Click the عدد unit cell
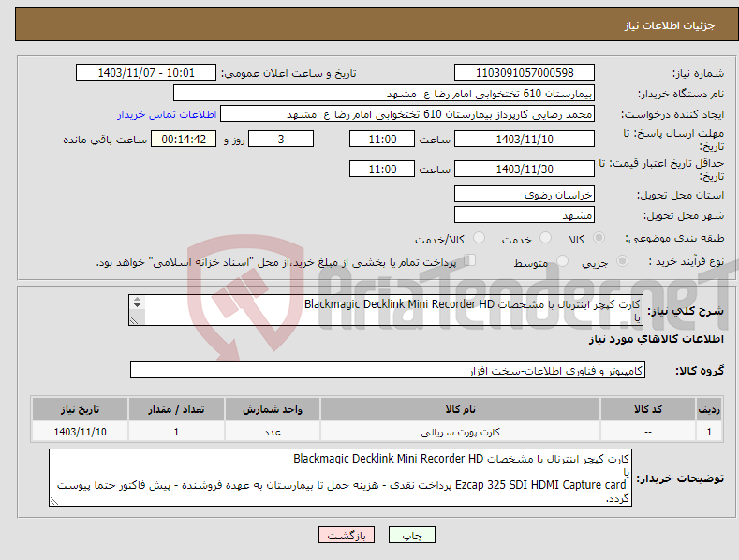 (273, 432)
